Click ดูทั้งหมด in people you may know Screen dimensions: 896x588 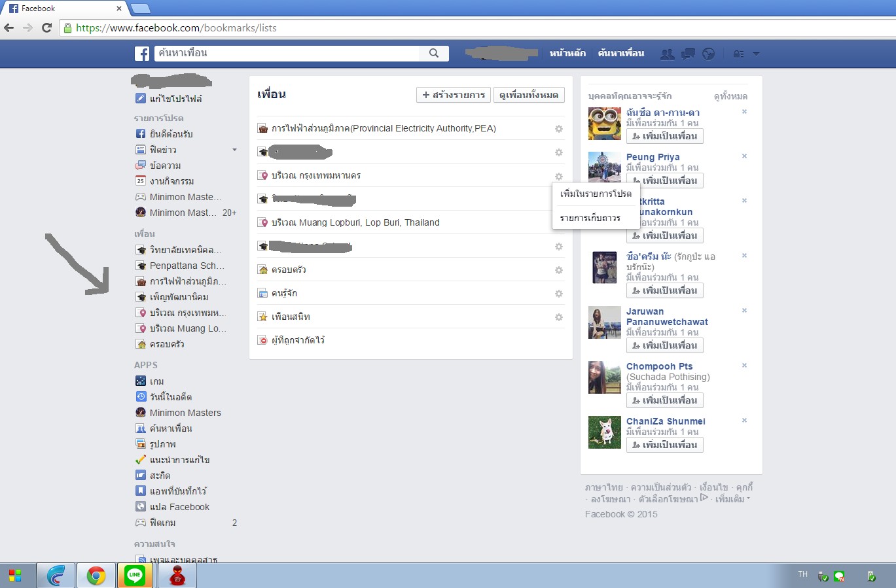(730, 97)
